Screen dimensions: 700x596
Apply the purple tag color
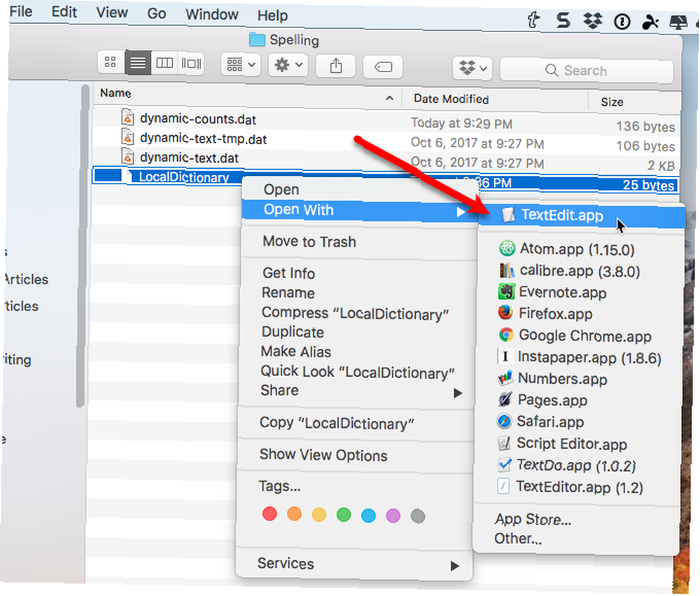pyautogui.click(x=393, y=516)
